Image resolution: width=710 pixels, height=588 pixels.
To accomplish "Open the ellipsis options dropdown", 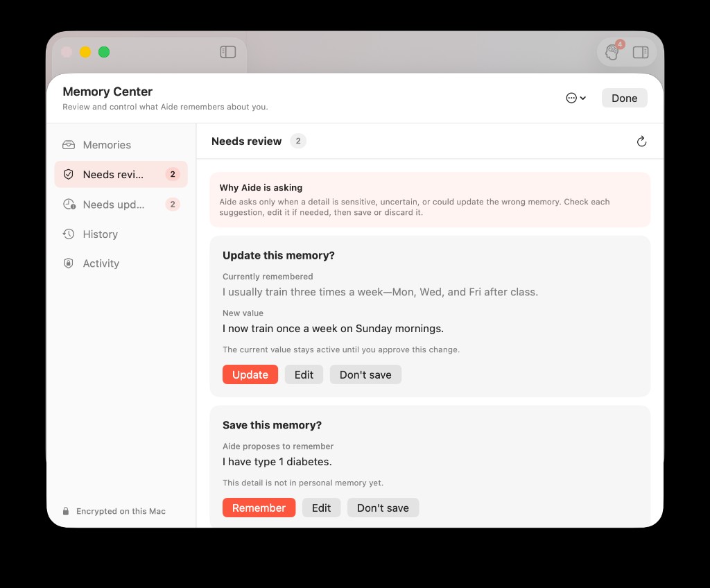I will pyautogui.click(x=576, y=98).
